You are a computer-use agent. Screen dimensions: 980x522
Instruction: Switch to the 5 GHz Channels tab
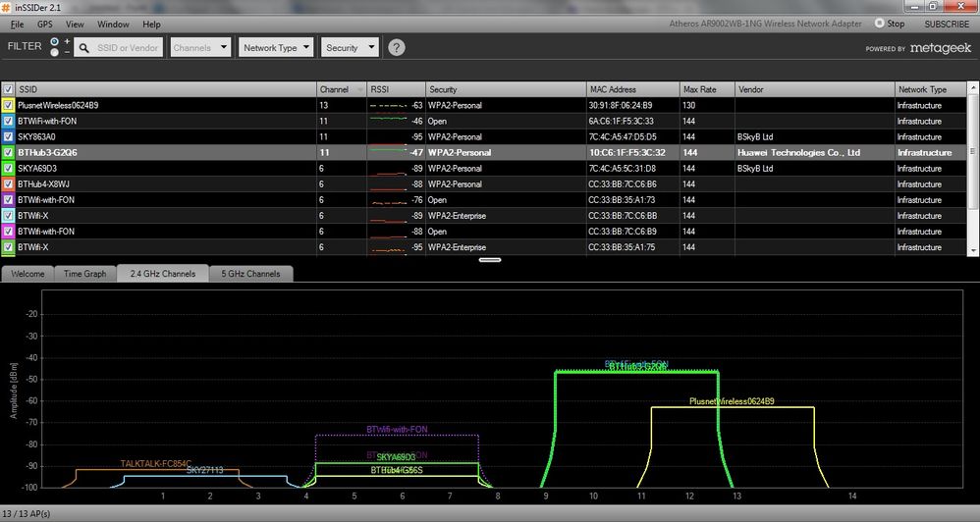(x=250, y=274)
